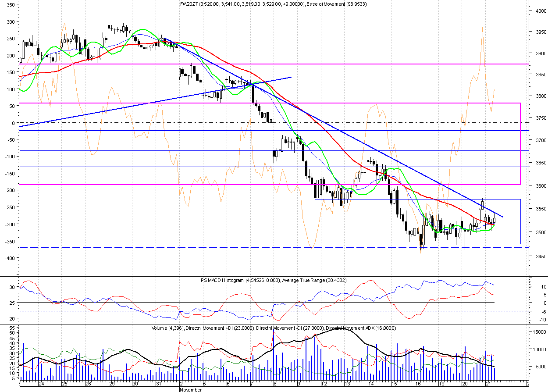Click the Ease of Movement (98.9533) label
Image resolution: width=548 pixels, height=392 pixels.
[336, 4]
